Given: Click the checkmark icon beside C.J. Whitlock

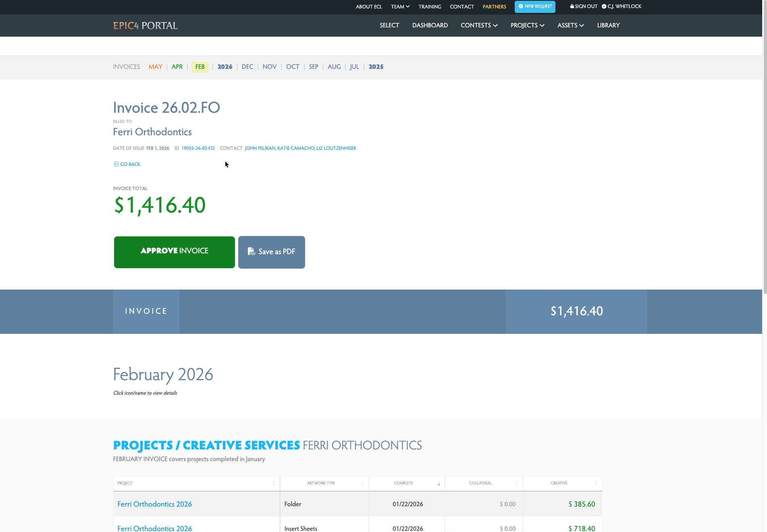Looking at the screenshot, I should (x=604, y=6).
